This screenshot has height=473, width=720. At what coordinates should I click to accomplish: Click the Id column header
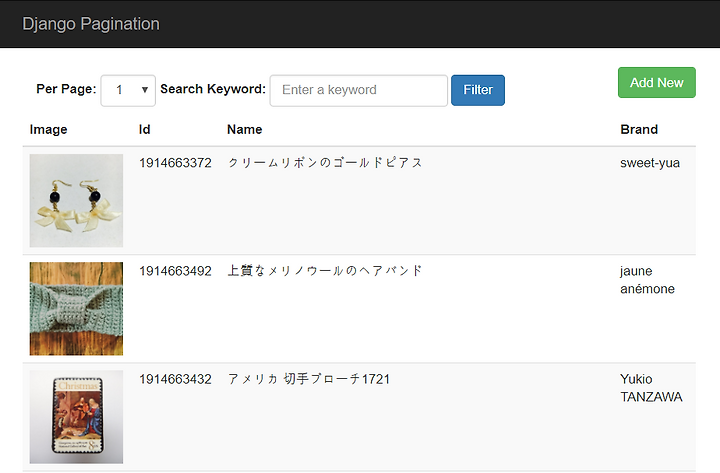coord(145,129)
